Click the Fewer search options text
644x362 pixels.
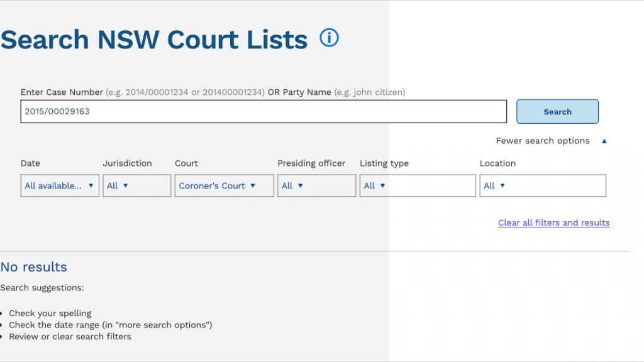click(543, 141)
